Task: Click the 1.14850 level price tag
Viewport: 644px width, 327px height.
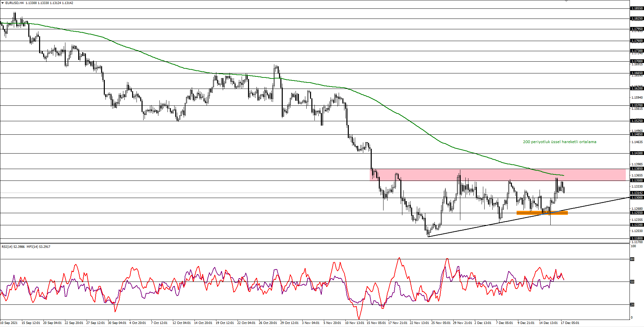Action: [x=637, y=134]
